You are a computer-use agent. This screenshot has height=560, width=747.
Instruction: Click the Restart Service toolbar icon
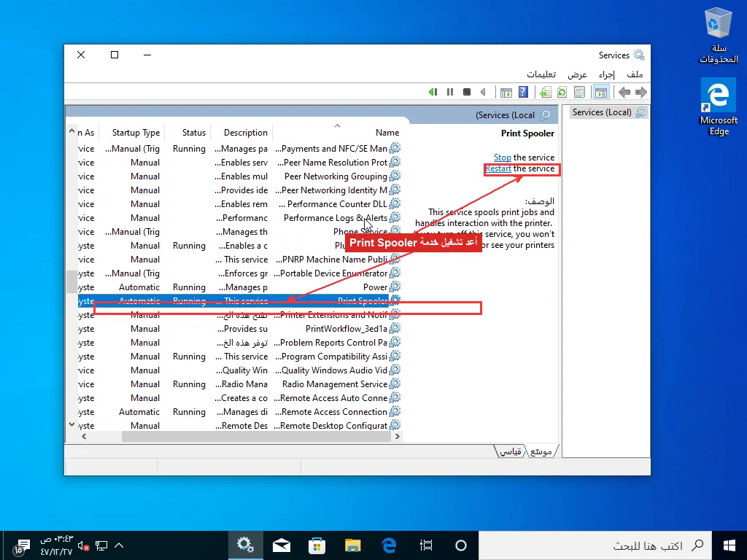(433, 92)
